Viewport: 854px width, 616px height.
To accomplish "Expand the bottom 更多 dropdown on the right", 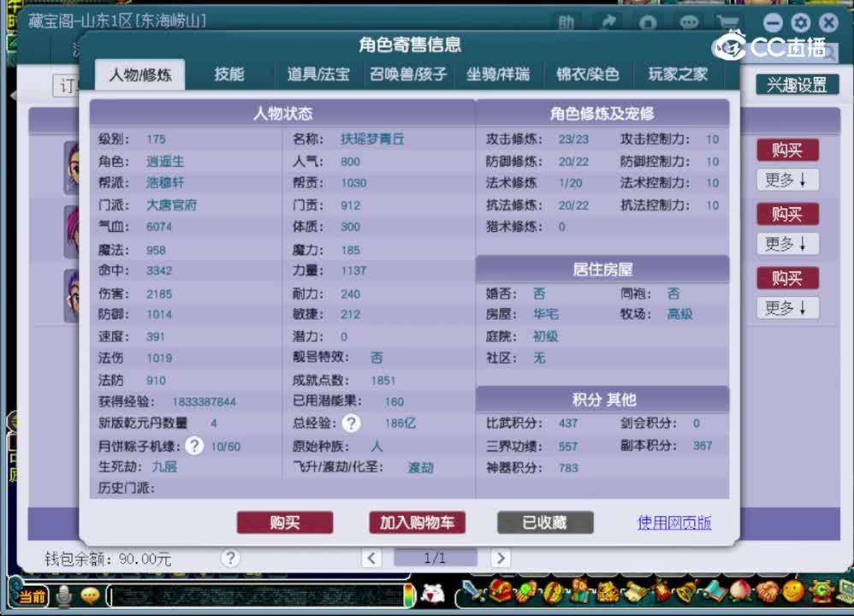I will 786,308.
